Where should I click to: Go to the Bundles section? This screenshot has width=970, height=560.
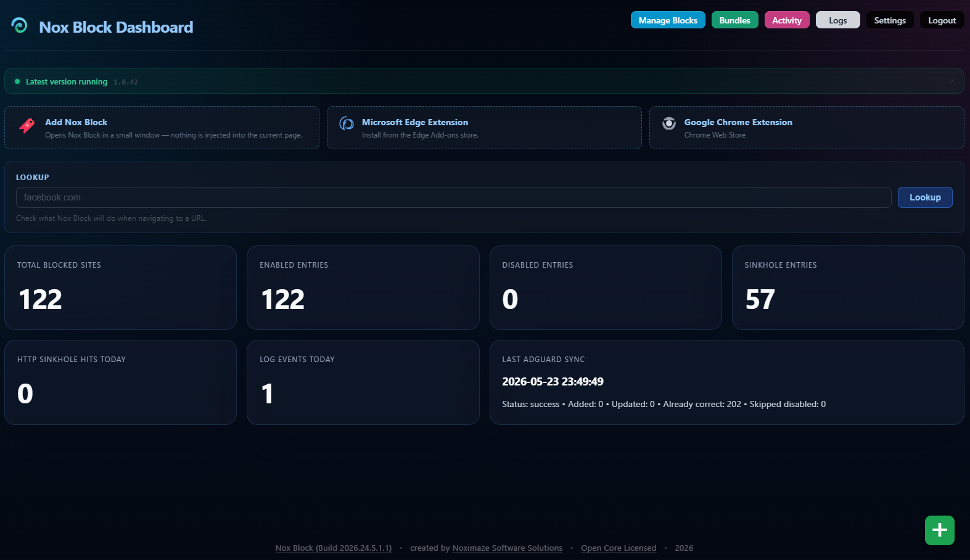coord(734,20)
